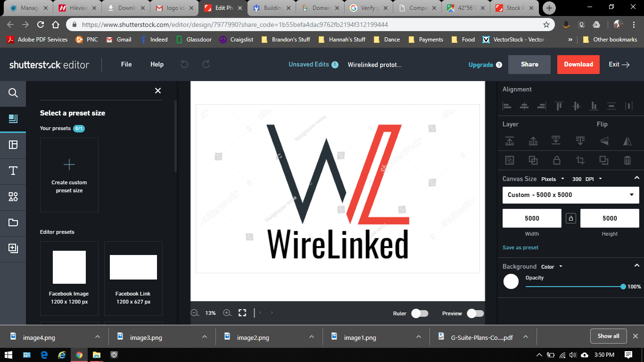Open the Templates layout icon in sidebar
Image resolution: width=644 pixels, height=362 pixels.
[13, 145]
